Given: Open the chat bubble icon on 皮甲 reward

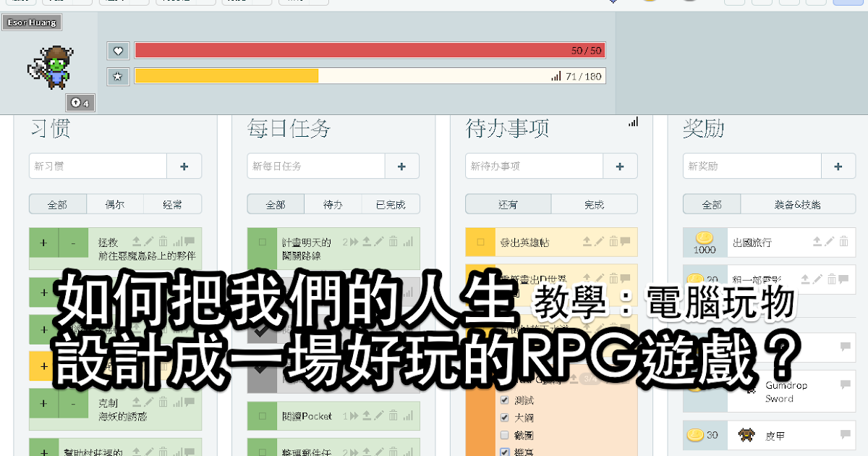Looking at the screenshot, I should 846,434.
